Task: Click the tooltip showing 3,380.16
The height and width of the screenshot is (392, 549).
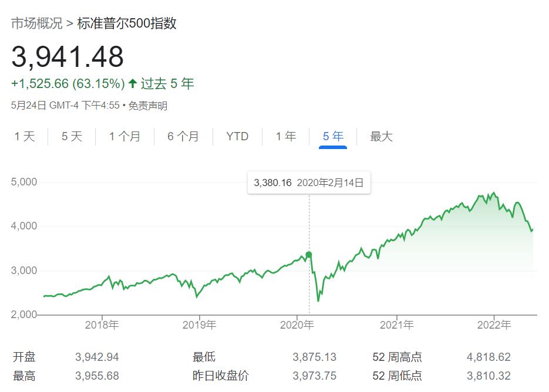Action: click(308, 183)
